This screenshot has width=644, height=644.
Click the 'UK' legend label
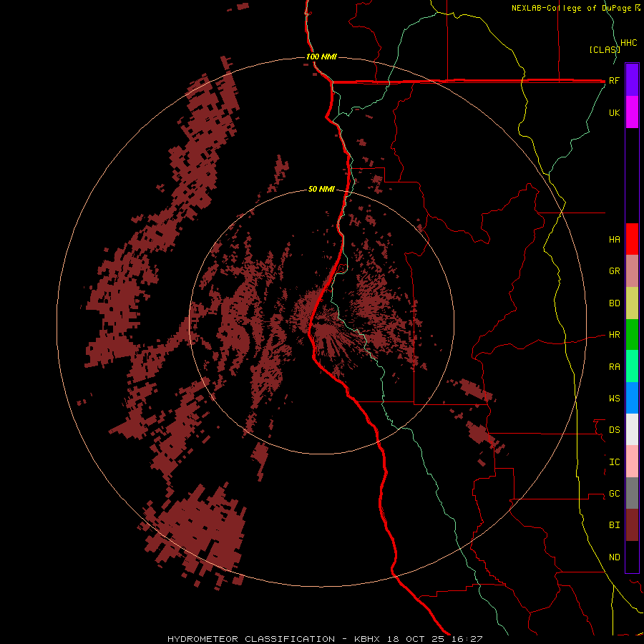coord(614,113)
